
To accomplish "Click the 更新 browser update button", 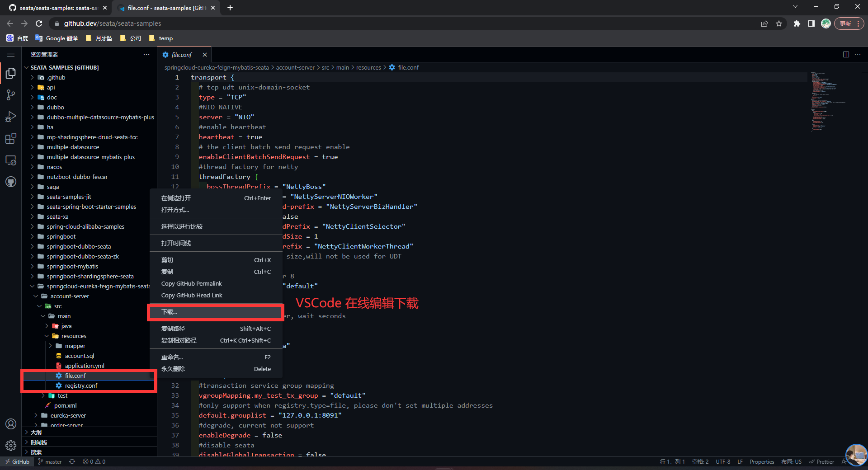I will click(x=849, y=23).
